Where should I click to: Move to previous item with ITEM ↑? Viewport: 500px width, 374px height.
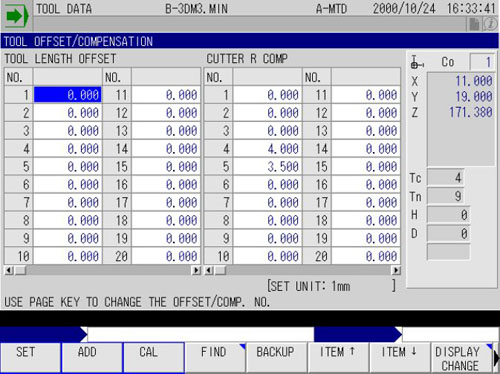pyautogui.click(x=339, y=358)
